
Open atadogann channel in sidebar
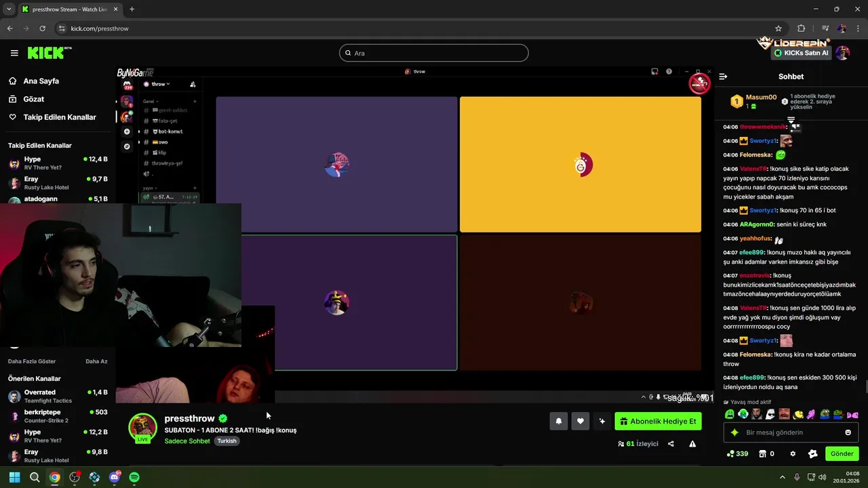click(58, 199)
